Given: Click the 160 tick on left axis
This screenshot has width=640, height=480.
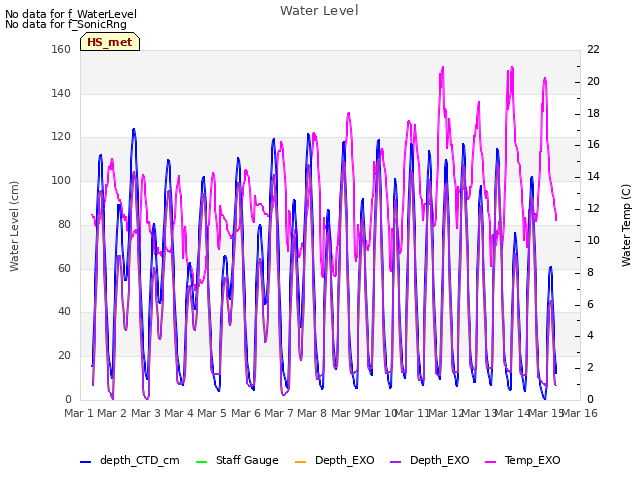Looking at the screenshot, I should 61,49.
